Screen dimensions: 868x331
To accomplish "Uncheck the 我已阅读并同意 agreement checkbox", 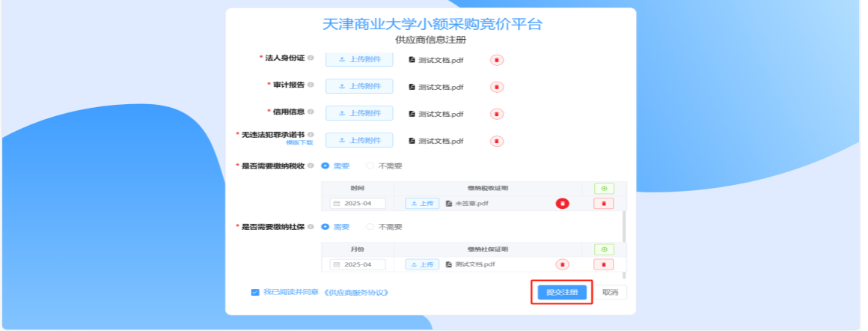I will click(x=255, y=292).
